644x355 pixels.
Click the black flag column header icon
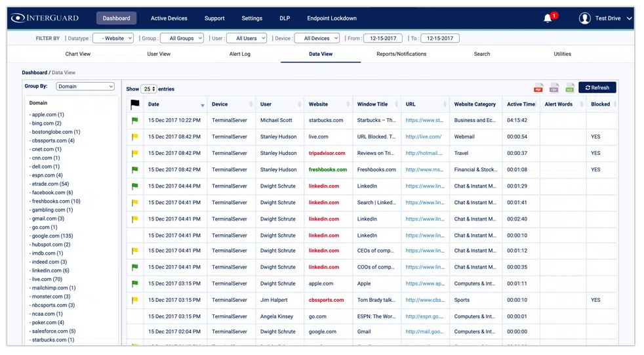pyautogui.click(x=134, y=104)
